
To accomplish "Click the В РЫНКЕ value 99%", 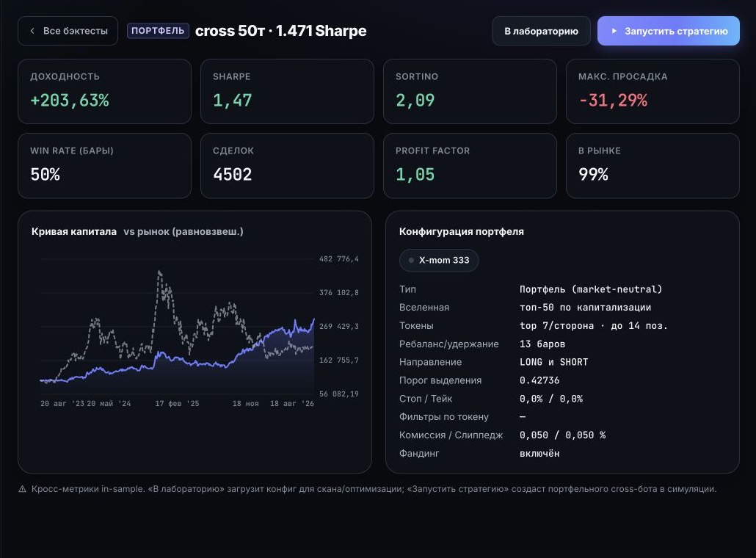I will click(593, 175).
